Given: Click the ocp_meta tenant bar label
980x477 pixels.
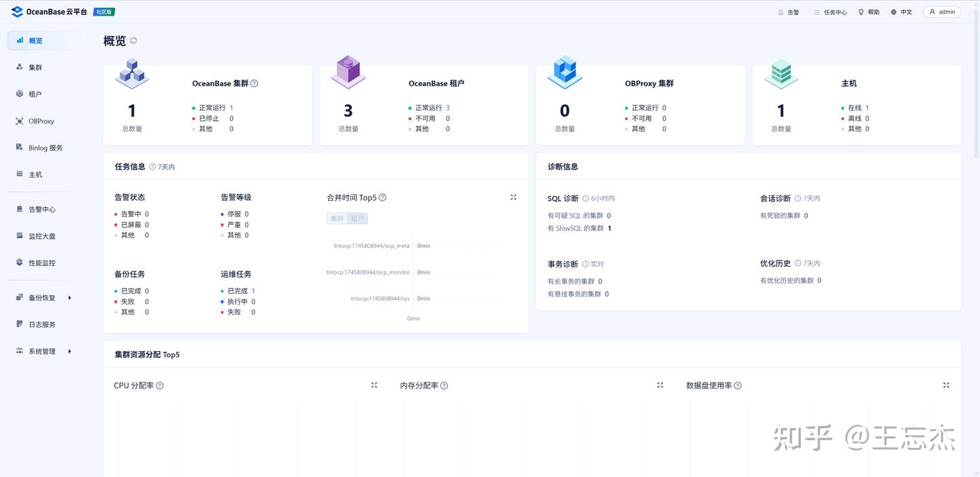Looking at the screenshot, I should tap(372, 246).
